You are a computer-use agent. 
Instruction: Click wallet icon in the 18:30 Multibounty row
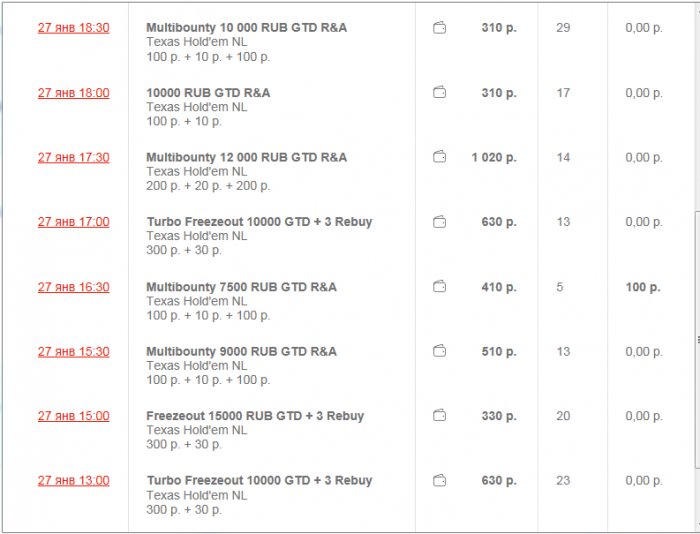pyautogui.click(x=439, y=28)
